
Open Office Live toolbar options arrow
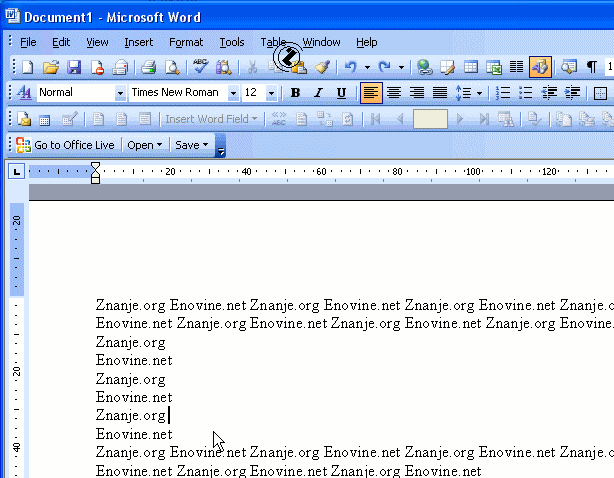pos(220,145)
